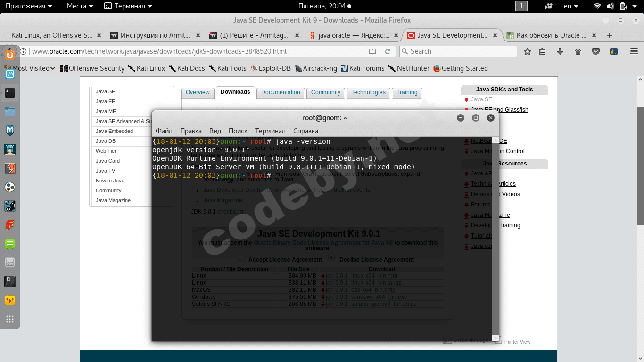644x362 pixels.
Task: Open Java Embedded in left sidebar
Action: tap(114, 131)
